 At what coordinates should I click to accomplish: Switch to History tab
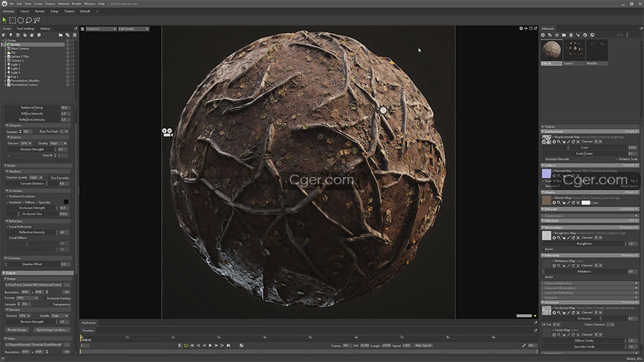coord(45,29)
